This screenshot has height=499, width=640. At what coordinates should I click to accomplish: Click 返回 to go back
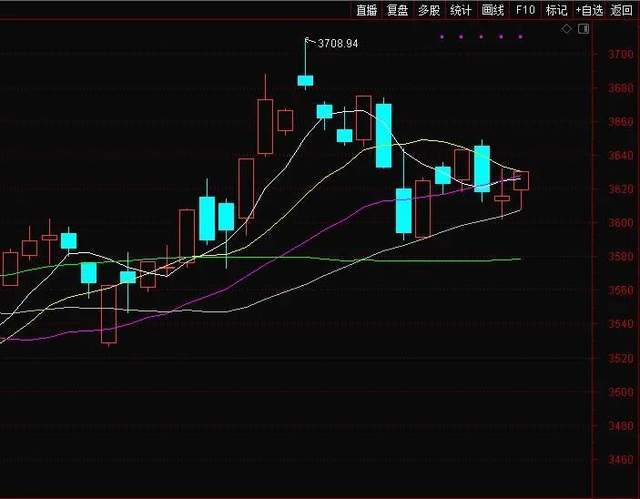[x=622, y=10]
